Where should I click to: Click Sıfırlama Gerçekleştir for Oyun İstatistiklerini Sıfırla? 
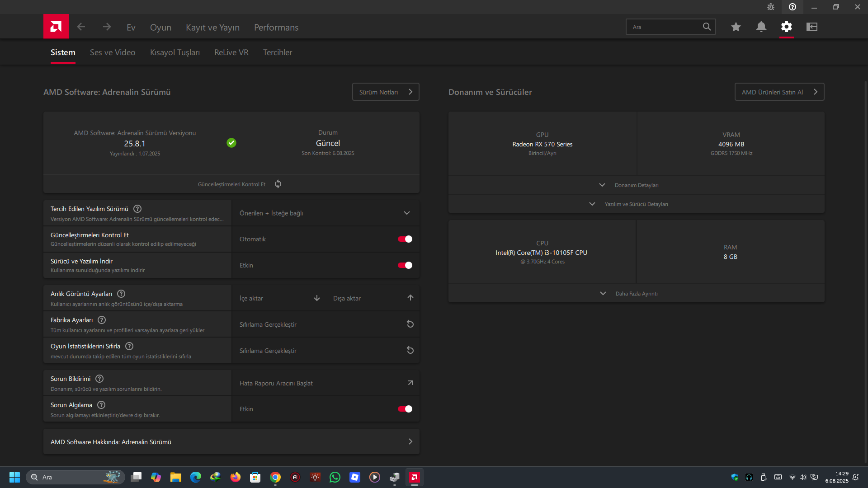[x=325, y=350]
